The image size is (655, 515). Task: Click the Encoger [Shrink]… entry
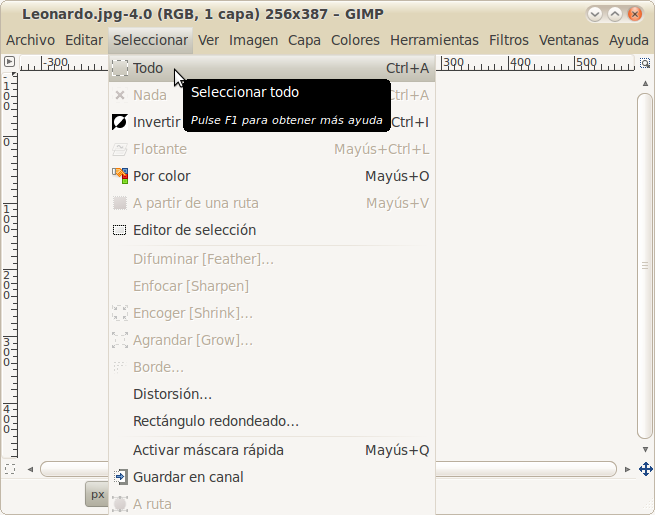(272, 313)
